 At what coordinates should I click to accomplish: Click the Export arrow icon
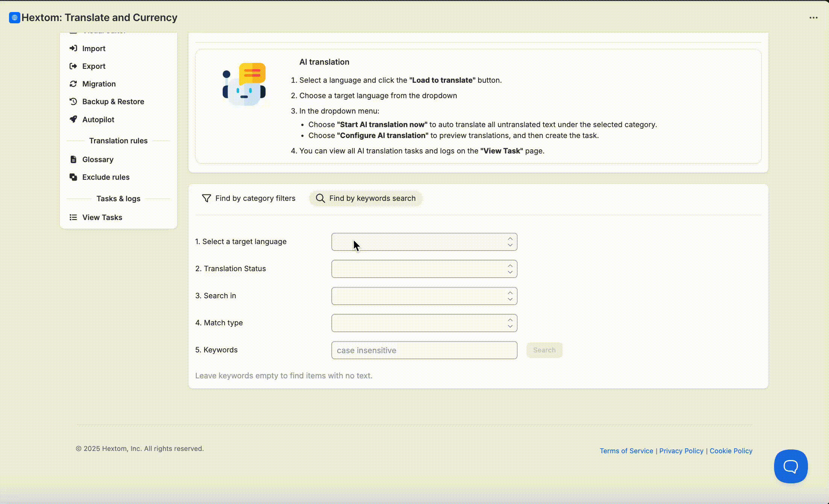[73, 66]
